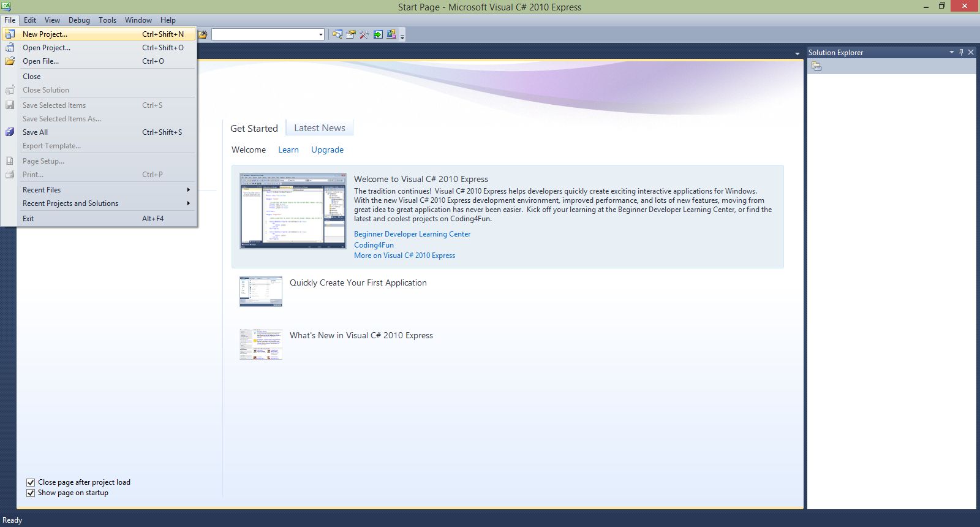Open Solution Explorer window position dropdown
The height and width of the screenshot is (527, 980).
click(x=951, y=52)
